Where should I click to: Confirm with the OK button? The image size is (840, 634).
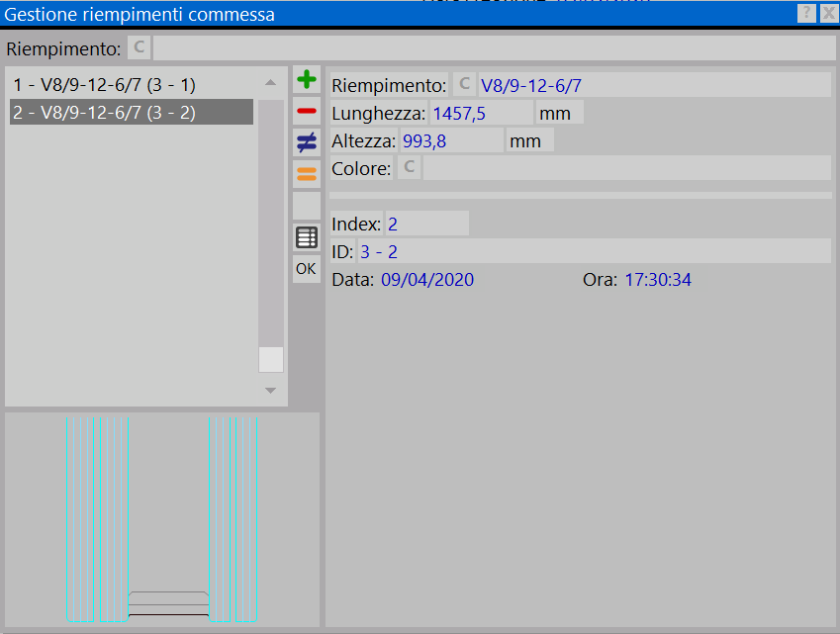pyautogui.click(x=307, y=269)
